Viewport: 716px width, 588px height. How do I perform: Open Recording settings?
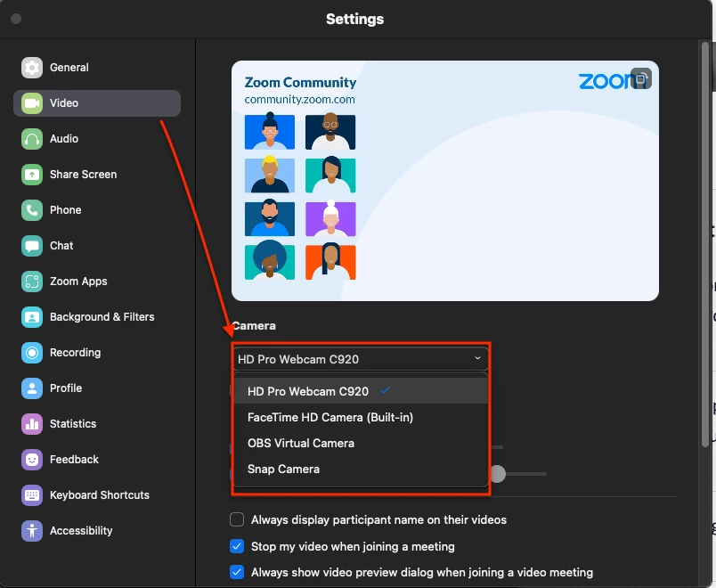(76, 353)
